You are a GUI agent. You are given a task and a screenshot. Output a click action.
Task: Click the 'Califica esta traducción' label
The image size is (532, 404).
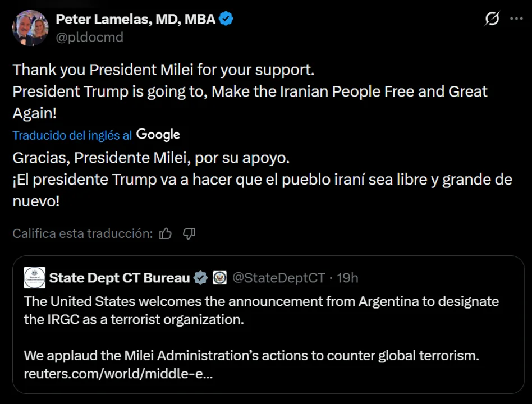tap(82, 233)
